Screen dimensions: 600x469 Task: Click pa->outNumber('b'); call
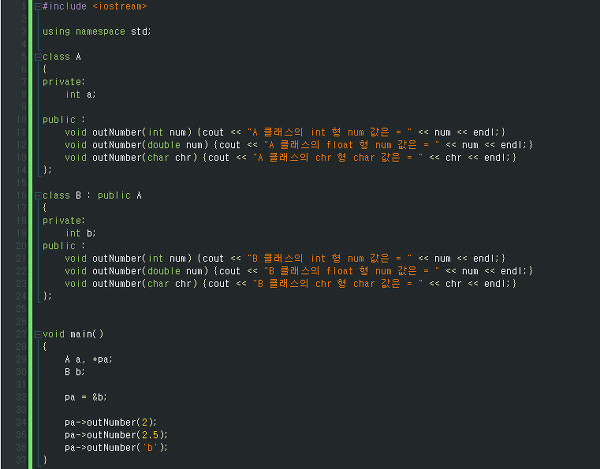pyautogui.click(x=116, y=448)
